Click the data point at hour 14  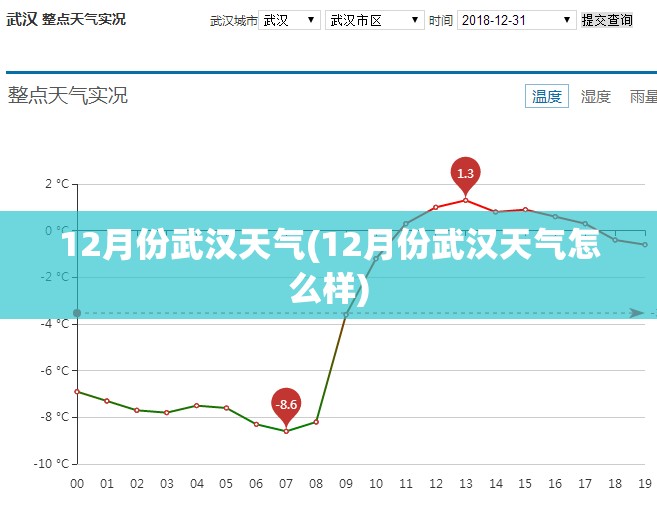click(496, 212)
